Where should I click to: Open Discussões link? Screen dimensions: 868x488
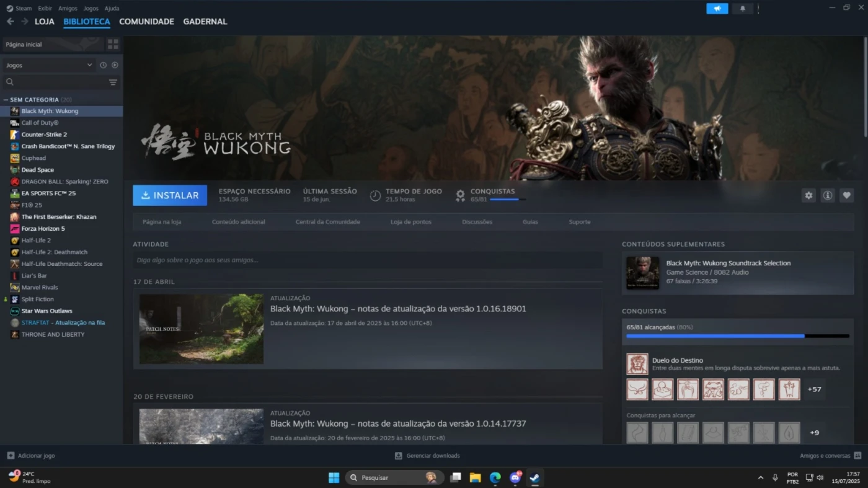[x=477, y=222]
